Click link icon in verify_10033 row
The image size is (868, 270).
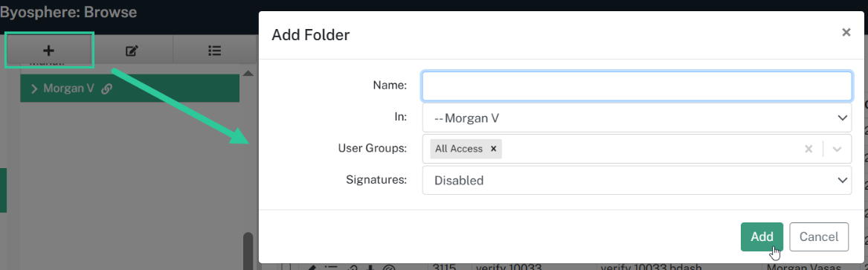(351, 269)
